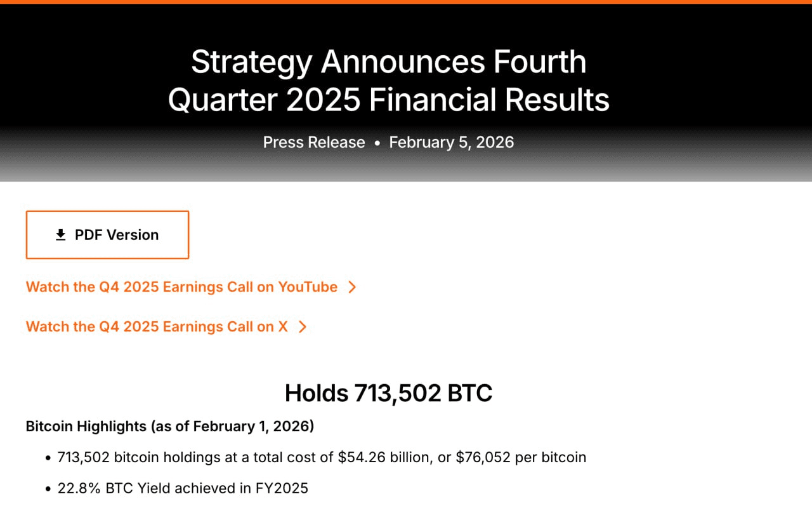Select the Press Release label
This screenshot has width=812, height=513.
[314, 142]
